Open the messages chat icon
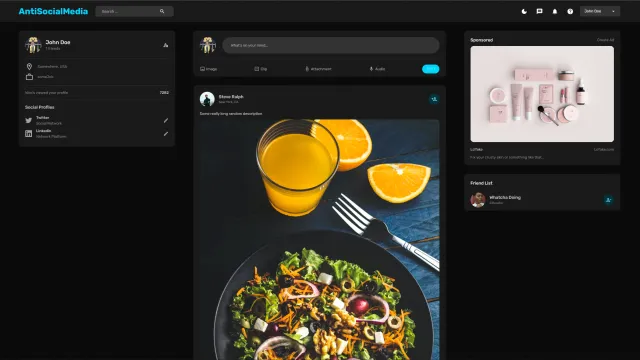The width and height of the screenshot is (640, 360). (539, 11)
